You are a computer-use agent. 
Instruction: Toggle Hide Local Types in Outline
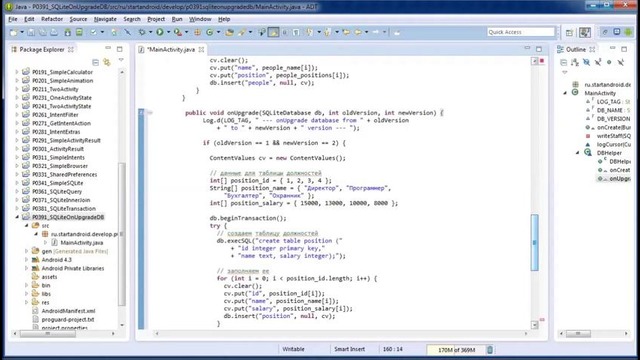[x=621, y=62]
